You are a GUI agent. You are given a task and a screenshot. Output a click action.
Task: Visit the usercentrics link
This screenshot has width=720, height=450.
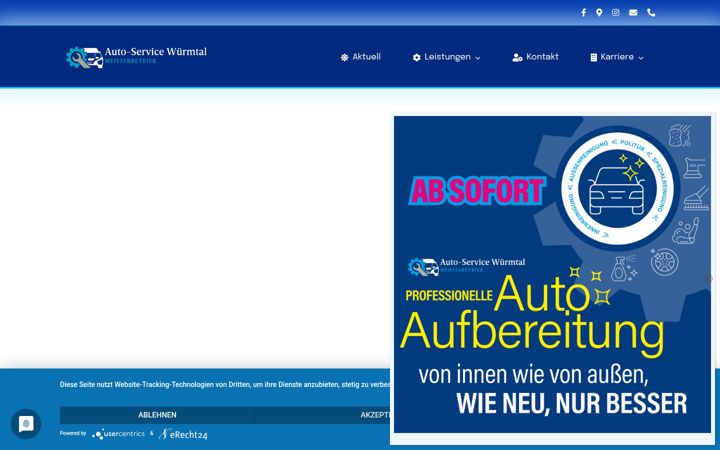[x=118, y=433]
